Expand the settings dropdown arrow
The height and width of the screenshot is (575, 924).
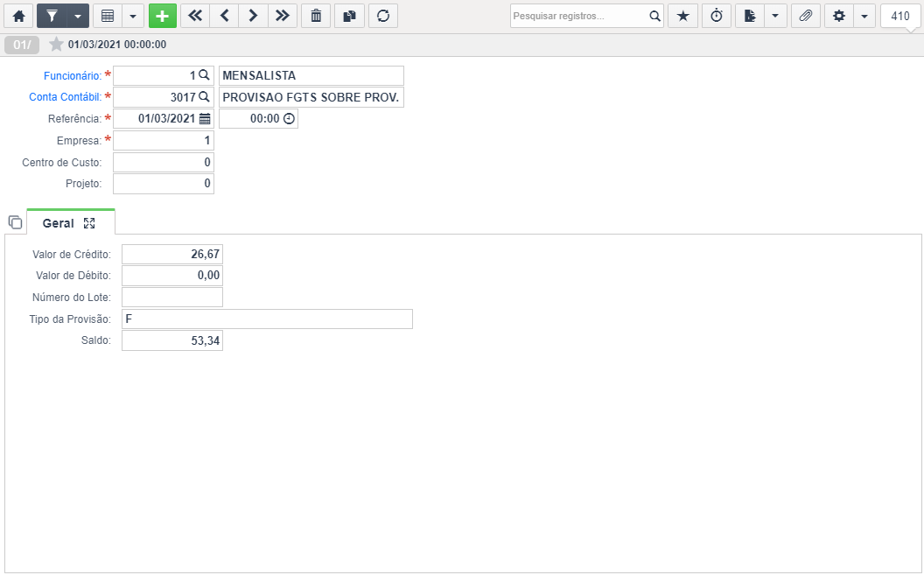[x=864, y=16]
